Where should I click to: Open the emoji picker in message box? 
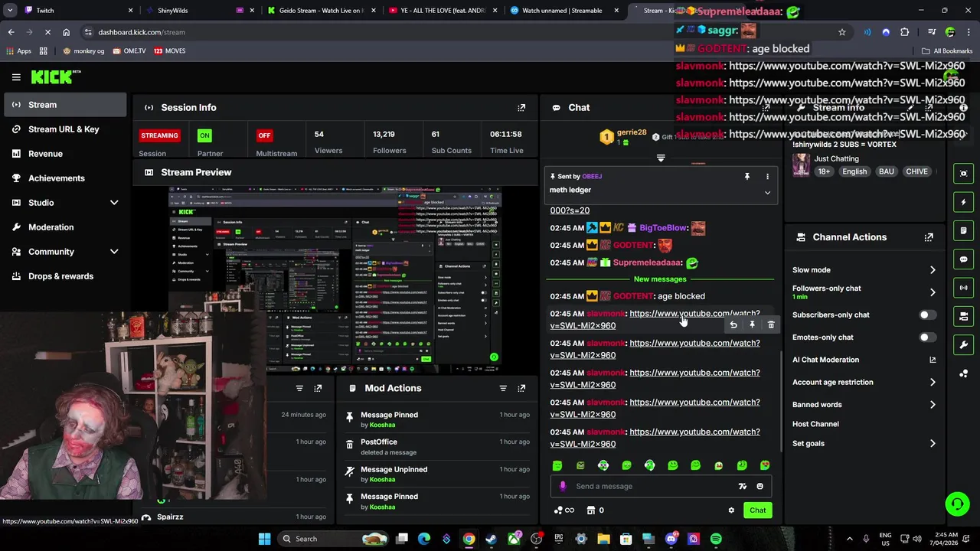[x=759, y=486]
